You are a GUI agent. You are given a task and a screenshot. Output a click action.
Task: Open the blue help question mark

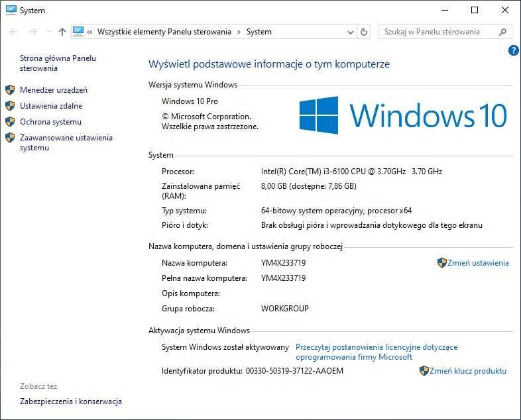pyautogui.click(x=513, y=50)
